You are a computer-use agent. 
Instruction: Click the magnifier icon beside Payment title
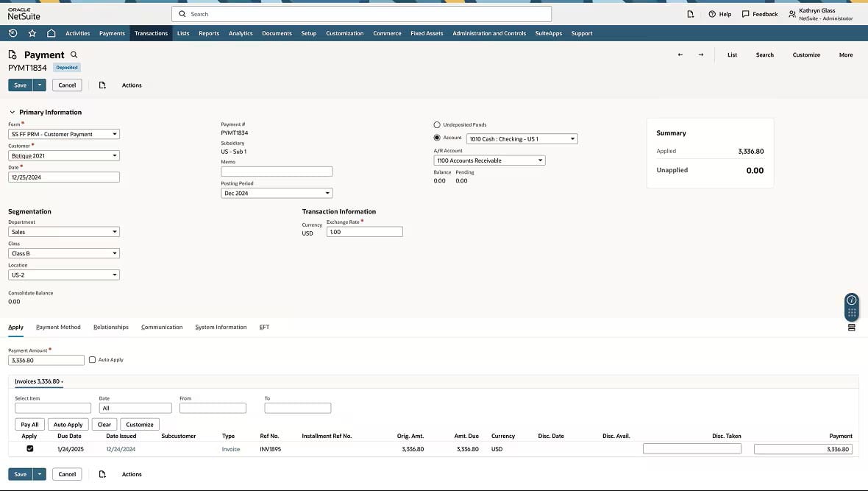pyautogui.click(x=74, y=54)
